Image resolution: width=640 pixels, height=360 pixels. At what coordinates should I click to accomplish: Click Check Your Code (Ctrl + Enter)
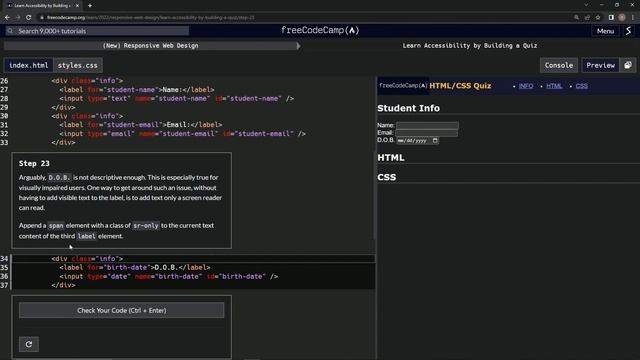[121, 310]
